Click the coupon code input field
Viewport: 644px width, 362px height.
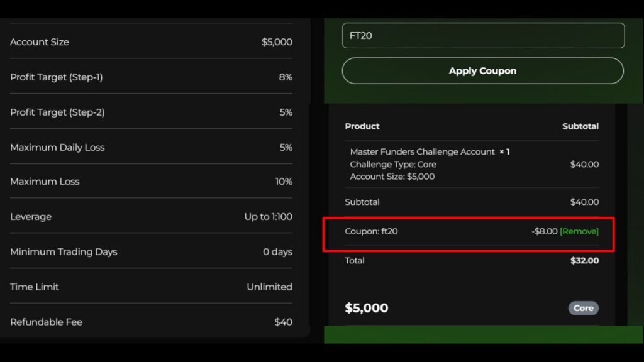tap(482, 36)
